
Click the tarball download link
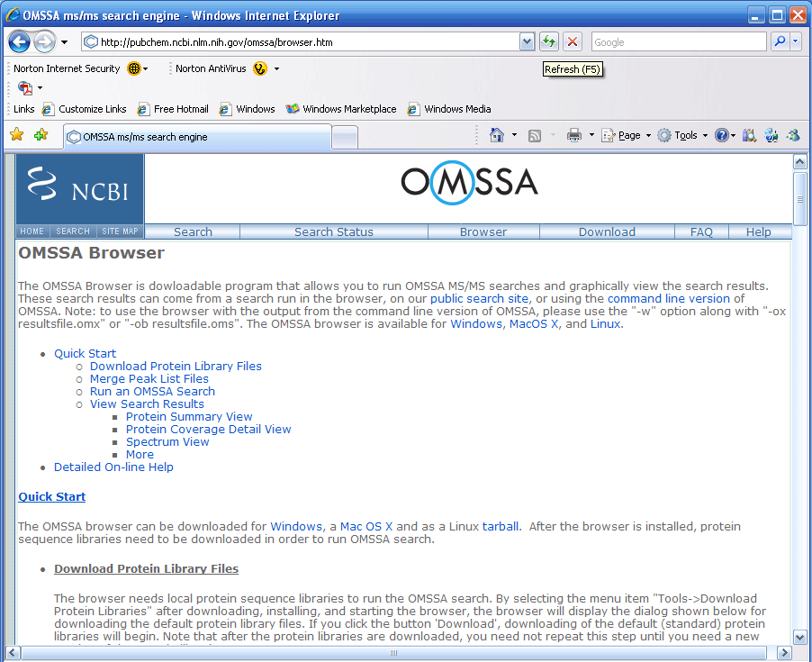[501, 526]
